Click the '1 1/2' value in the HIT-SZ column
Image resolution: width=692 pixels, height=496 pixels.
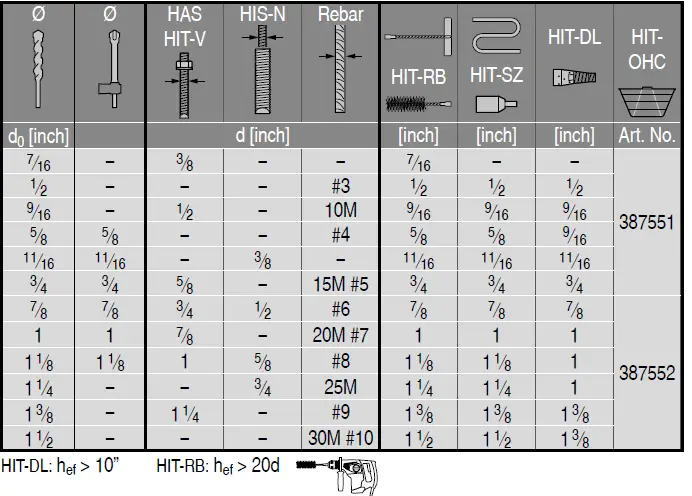click(496, 439)
